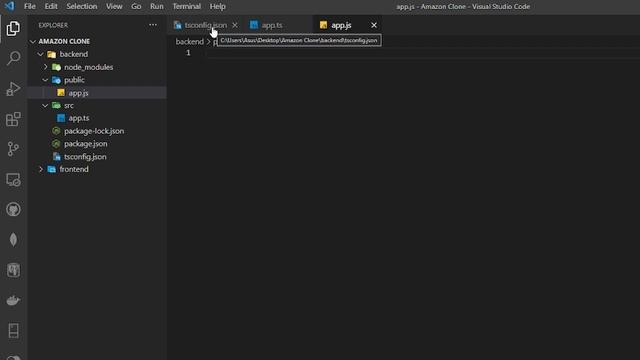Open the Search view in activity bar
640x360 pixels.
13,58
